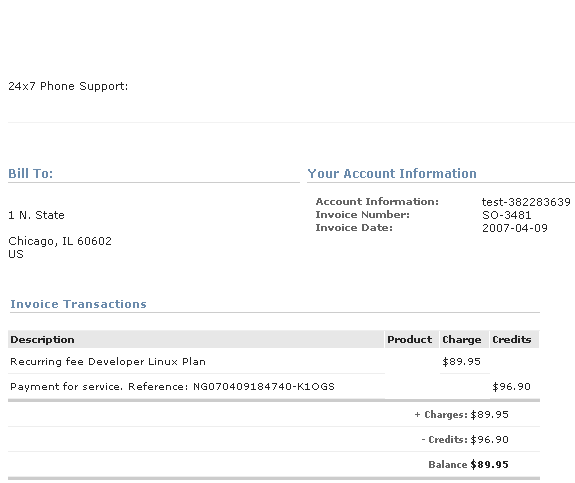Click the $89.95 charge in the first row
Viewport: 575px width, 483px height.
point(461,362)
